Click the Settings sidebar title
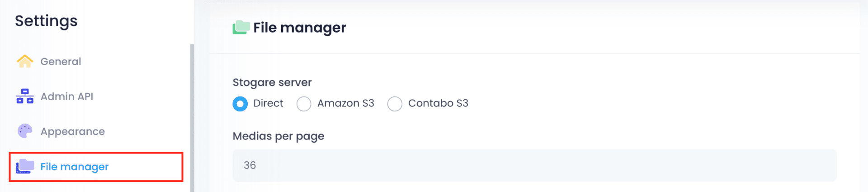Viewport: 868px width, 192px height. point(46,21)
